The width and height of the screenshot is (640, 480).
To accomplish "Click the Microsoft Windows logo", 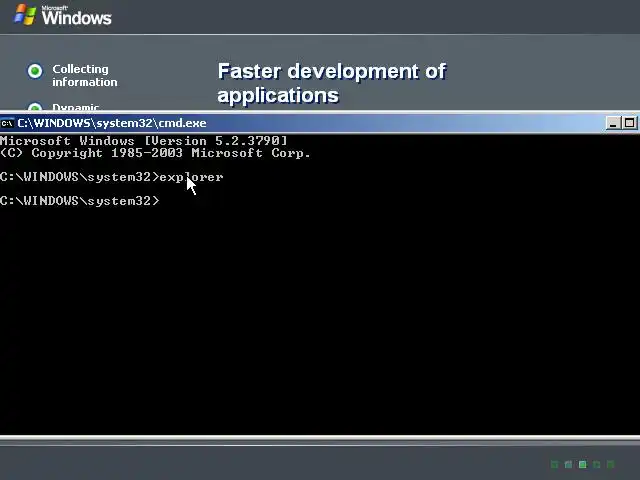I will (x=62, y=15).
